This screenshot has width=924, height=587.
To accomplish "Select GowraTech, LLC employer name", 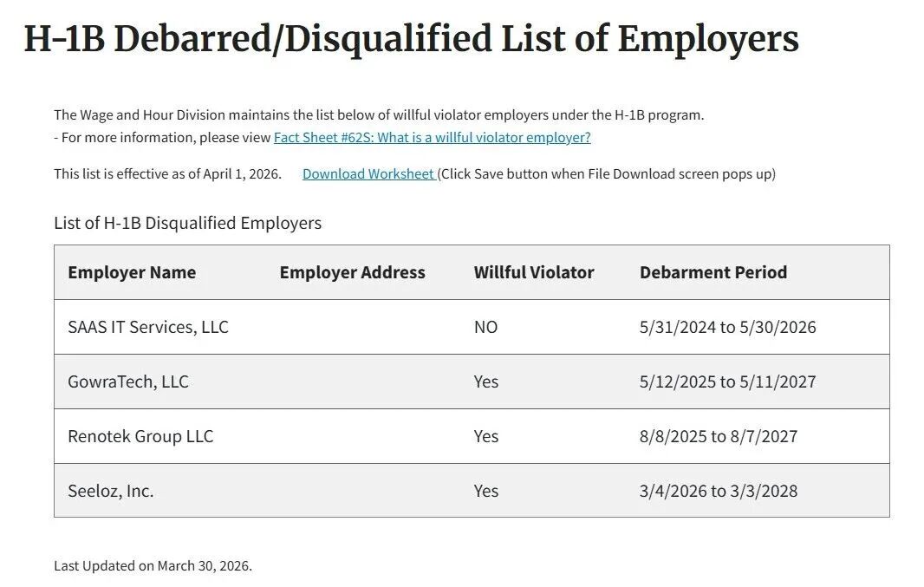I will tap(128, 382).
